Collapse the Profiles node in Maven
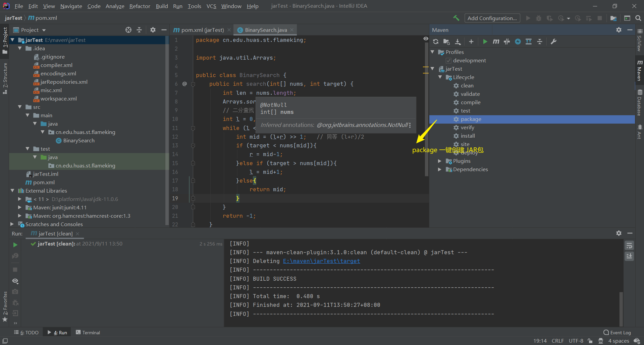 point(432,52)
